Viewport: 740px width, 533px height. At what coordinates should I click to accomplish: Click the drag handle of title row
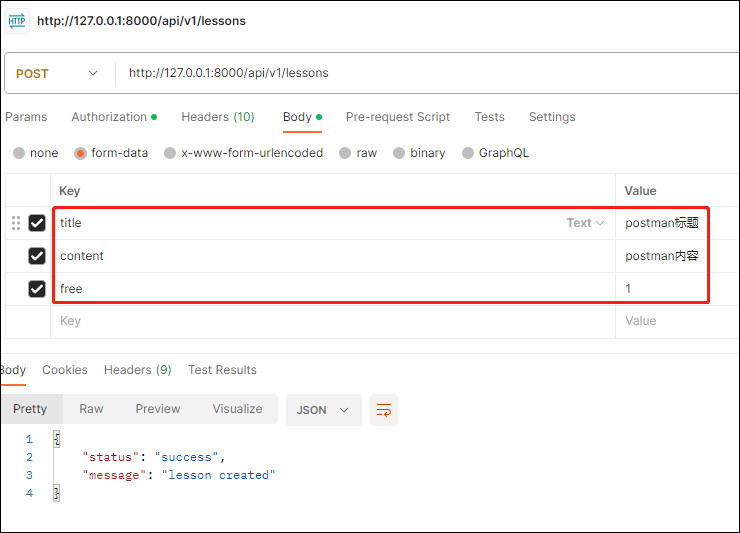pyautogui.click(x=16, y=223)
